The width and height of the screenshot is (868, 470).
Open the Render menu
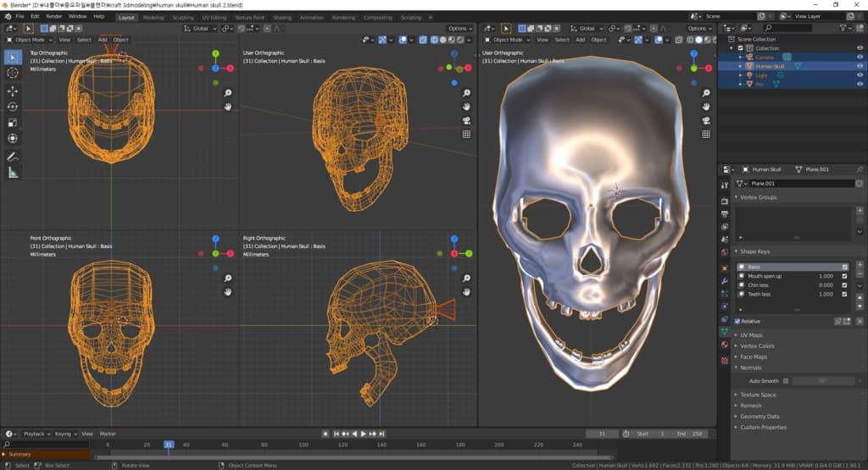(x=53, y=16)
